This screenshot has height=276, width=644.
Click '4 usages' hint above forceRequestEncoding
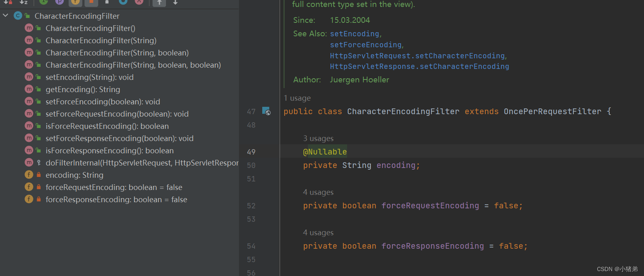click(319, 192)
